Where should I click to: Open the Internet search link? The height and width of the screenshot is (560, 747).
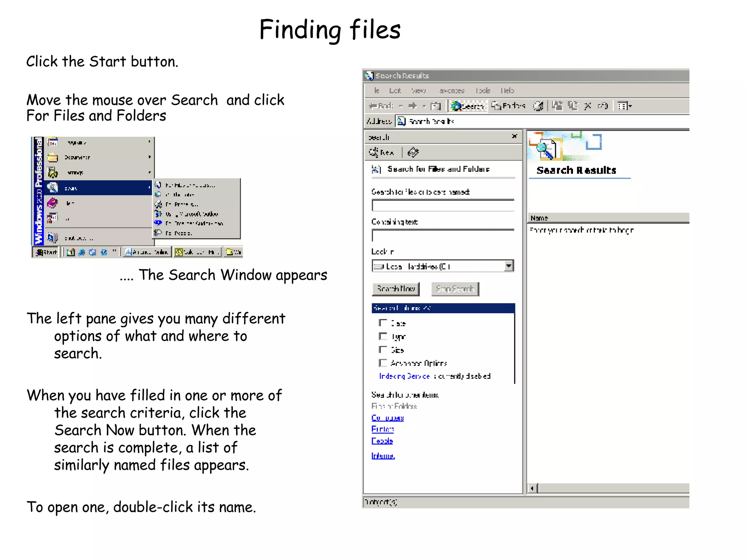[383, 455]
